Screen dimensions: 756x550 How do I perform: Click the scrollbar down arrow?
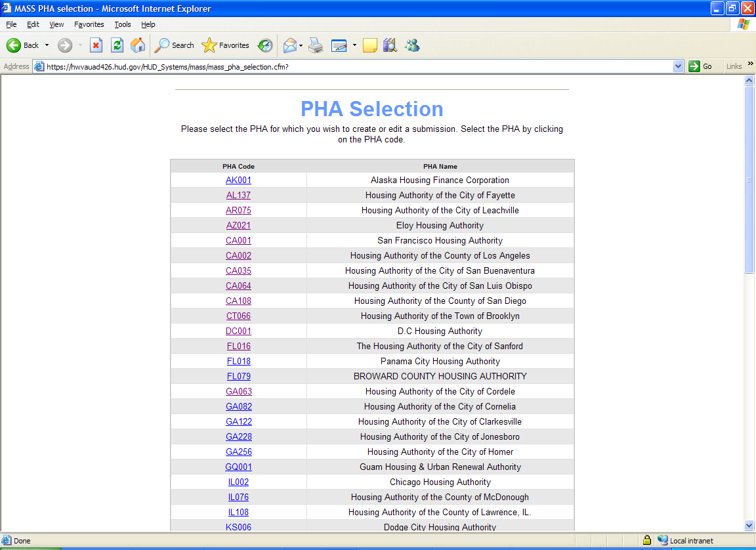(x=749, y=526)
